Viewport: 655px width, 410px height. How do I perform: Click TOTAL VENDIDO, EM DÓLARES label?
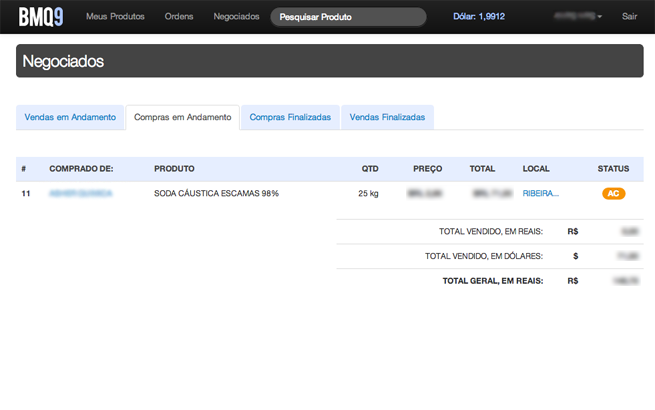coord(484,256)
